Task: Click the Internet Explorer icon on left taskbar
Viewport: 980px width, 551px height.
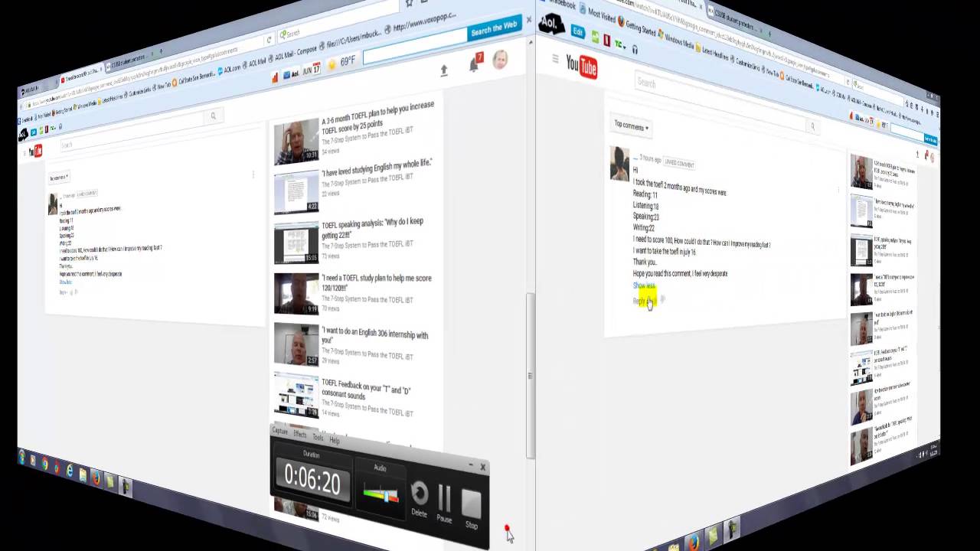Action: (70, 470)
